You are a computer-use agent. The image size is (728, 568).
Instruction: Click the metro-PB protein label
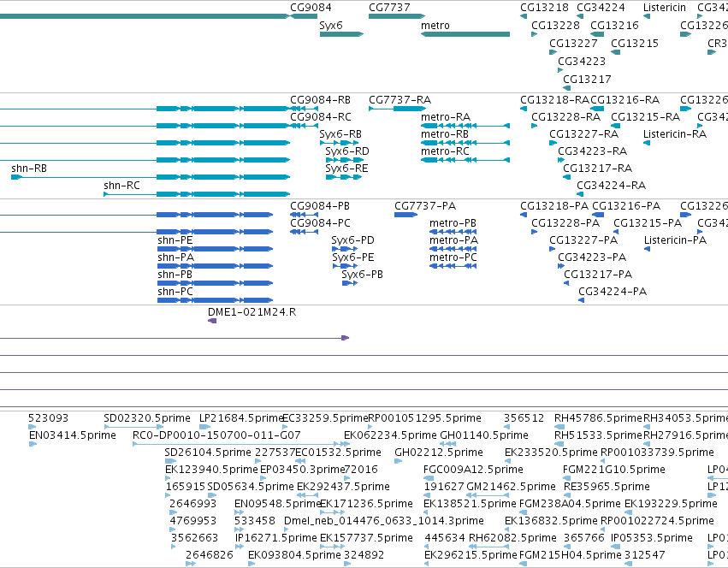[x=453, y=223]
